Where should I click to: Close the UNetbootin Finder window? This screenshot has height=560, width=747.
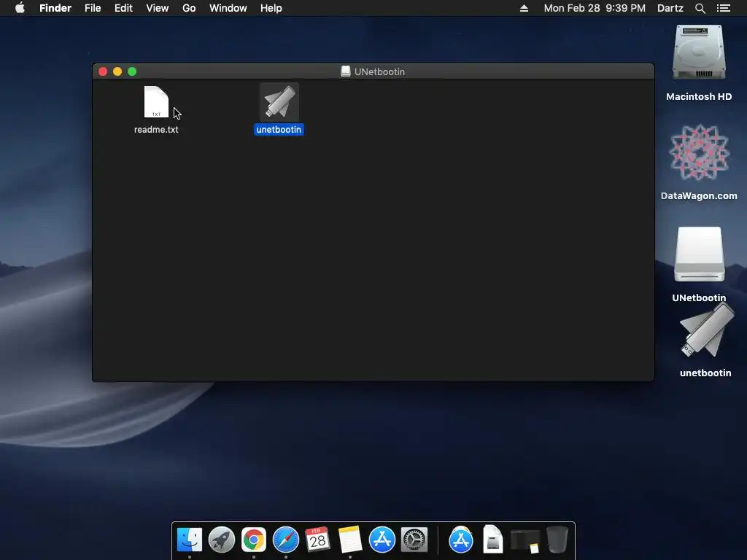103,71
